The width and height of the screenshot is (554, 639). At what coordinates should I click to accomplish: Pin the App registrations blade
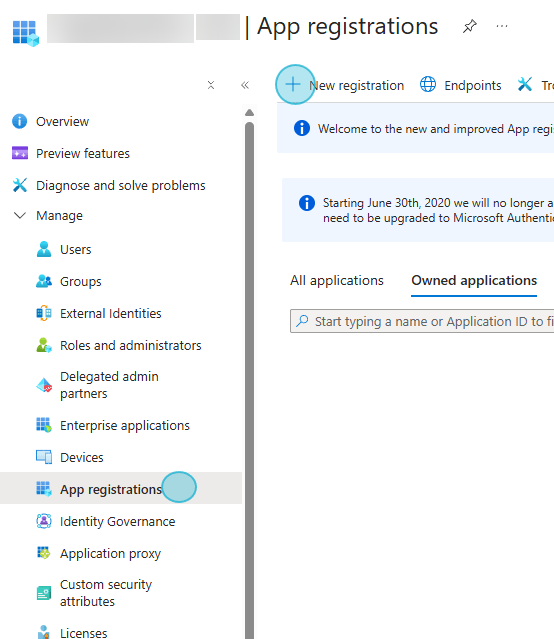[470, 26]
